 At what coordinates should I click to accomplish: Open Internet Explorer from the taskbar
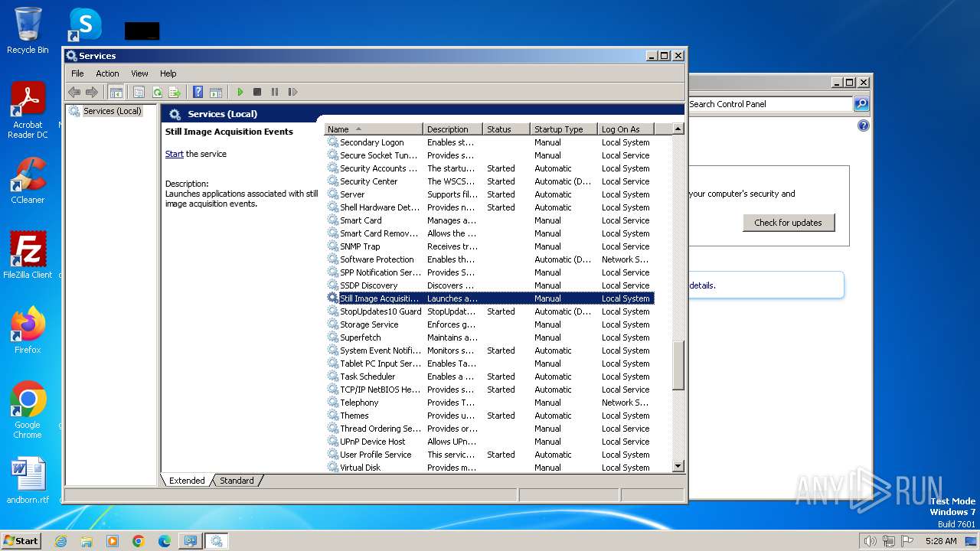pos(60,541)
